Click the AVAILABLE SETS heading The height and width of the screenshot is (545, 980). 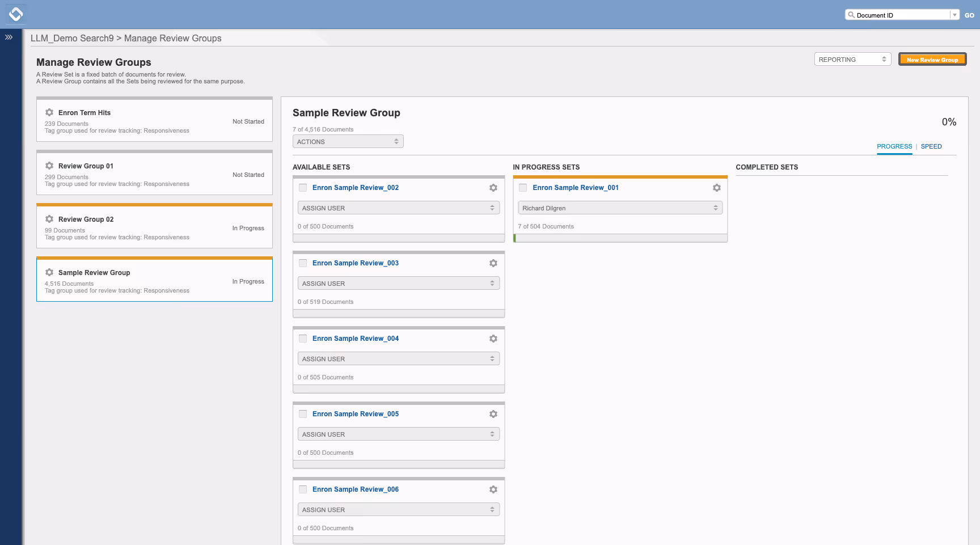click(x=321, y=167)
